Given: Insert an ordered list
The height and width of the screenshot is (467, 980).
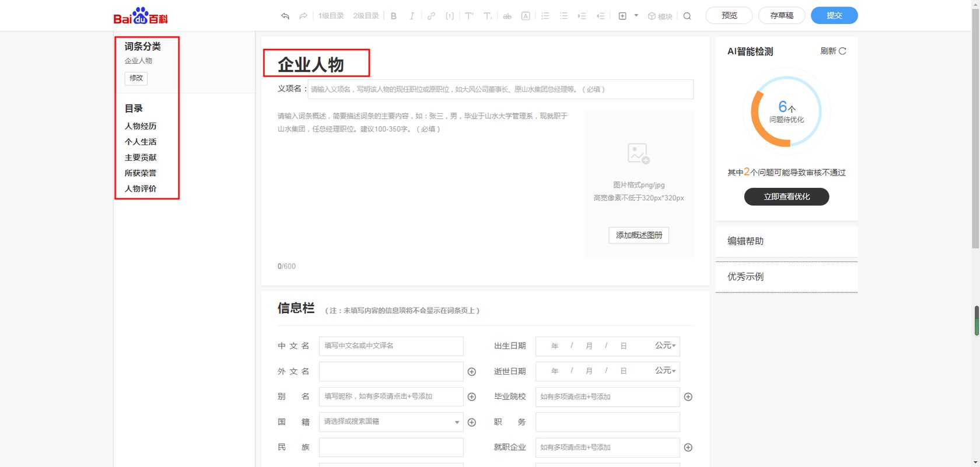Looking at the screenshot, I should [x=545, y=16].
